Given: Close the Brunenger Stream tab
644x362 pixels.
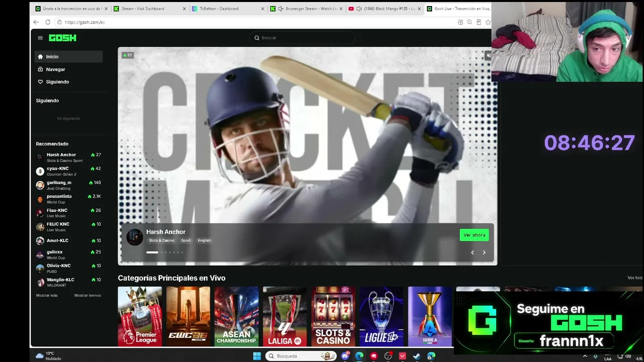Looking at the screenshot, I should point(341,9).
